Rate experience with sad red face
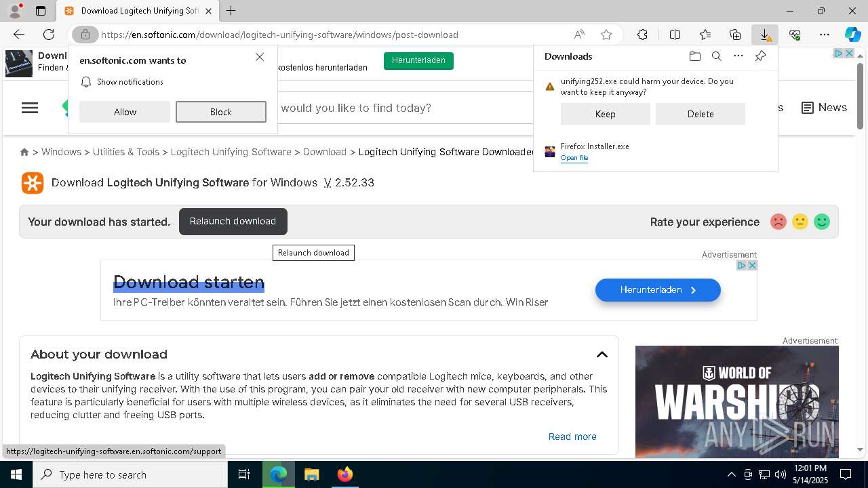This screenshot has width=868, height=488. pos(778,222)
